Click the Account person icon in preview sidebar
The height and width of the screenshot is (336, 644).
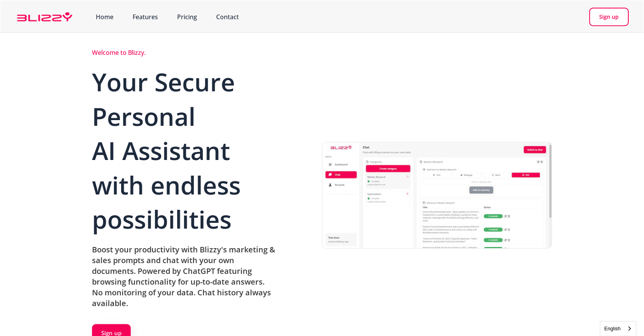(330, 185)
